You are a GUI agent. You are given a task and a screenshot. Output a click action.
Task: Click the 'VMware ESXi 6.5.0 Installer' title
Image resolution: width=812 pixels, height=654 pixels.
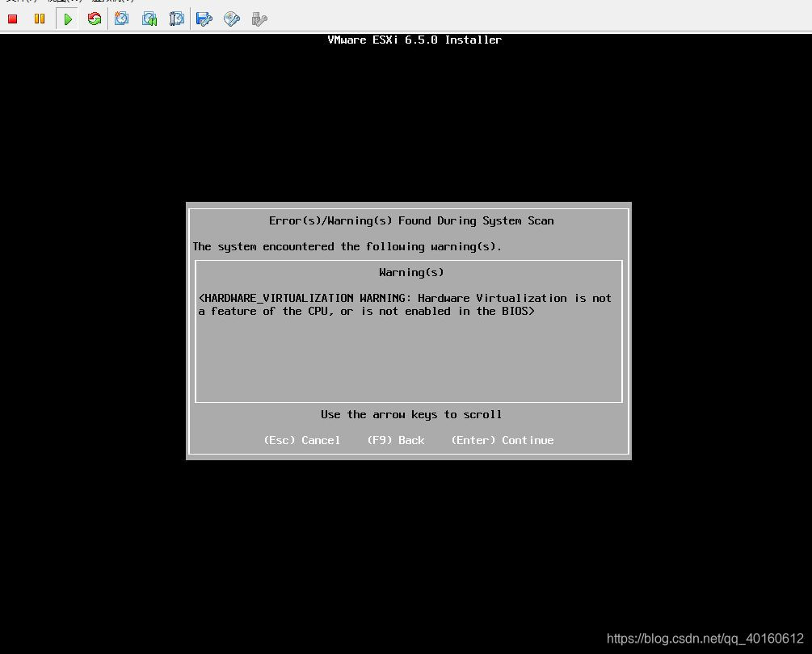[414, 40]
